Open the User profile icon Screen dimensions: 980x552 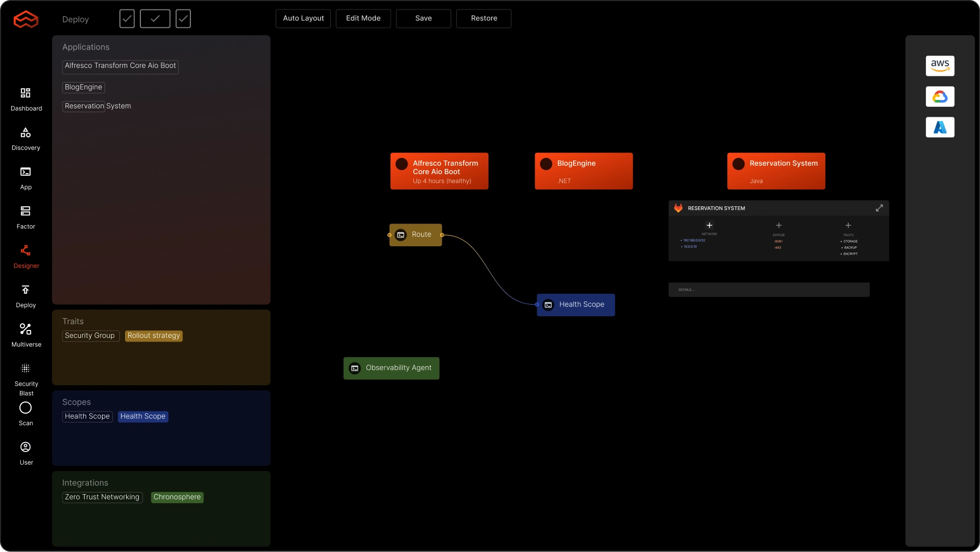[25, 447]
